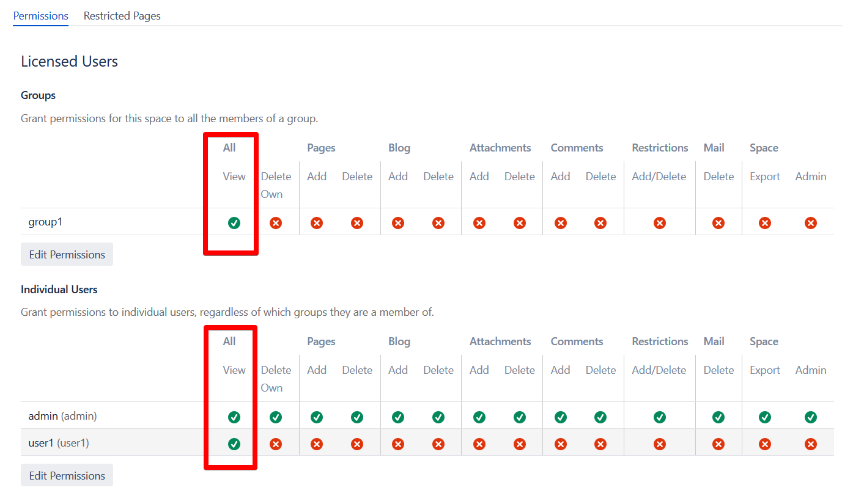Click group1 Comments Add red cross icon

[561, 223]
